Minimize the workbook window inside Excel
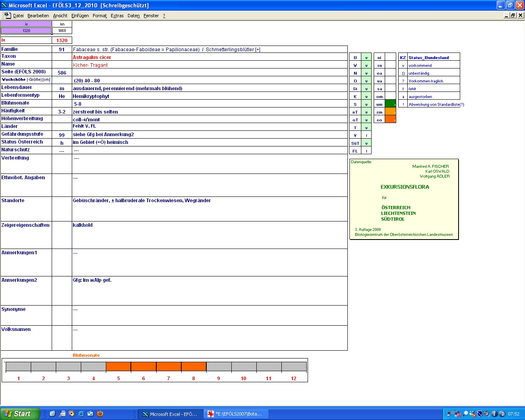Viewport: 525px width, 420px height. pyautogui.click(x=507, y=15)
